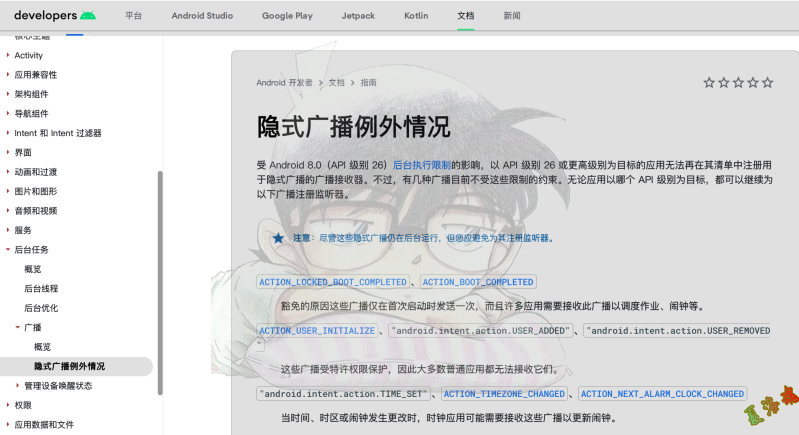Click the "android.intent.action.USER_REMOVED code text
Image resolution: width=799 pixels, height=435 pixels.
[x=677, y=331]
